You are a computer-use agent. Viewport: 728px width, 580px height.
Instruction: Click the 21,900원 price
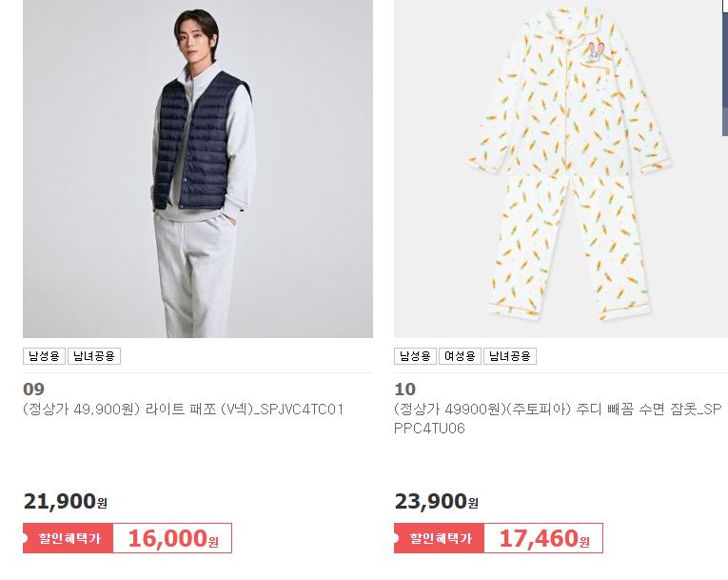[66, 502]
